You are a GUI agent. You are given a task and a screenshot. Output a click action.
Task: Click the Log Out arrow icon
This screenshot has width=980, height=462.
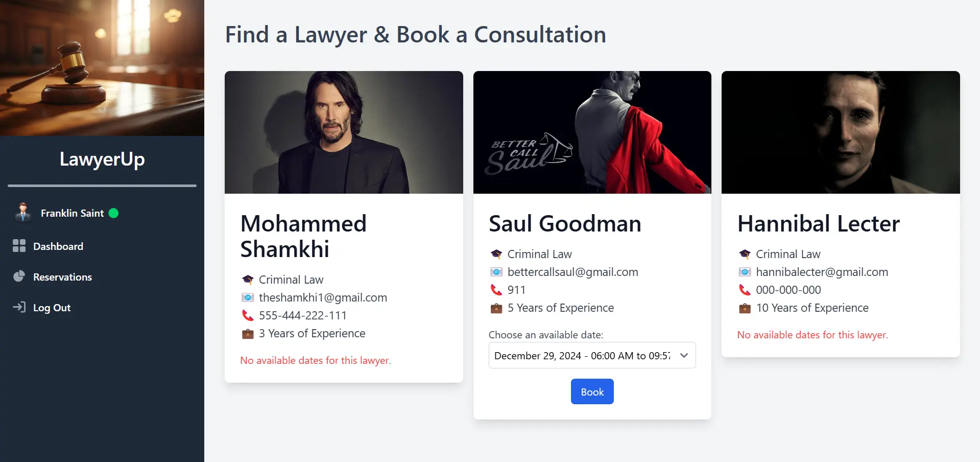19,307
